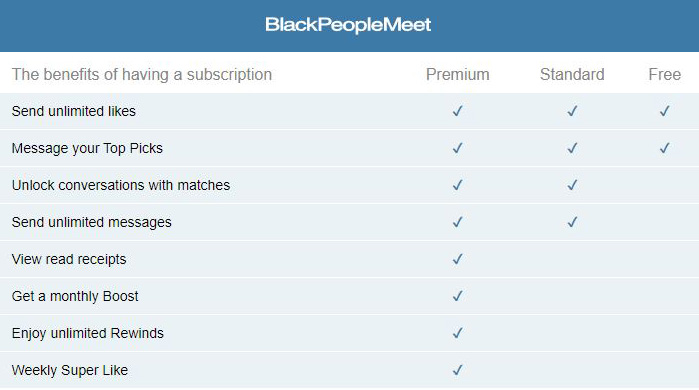Click Premium checkmark for View read receipts
699x390 pixels.
coord(458,259)
